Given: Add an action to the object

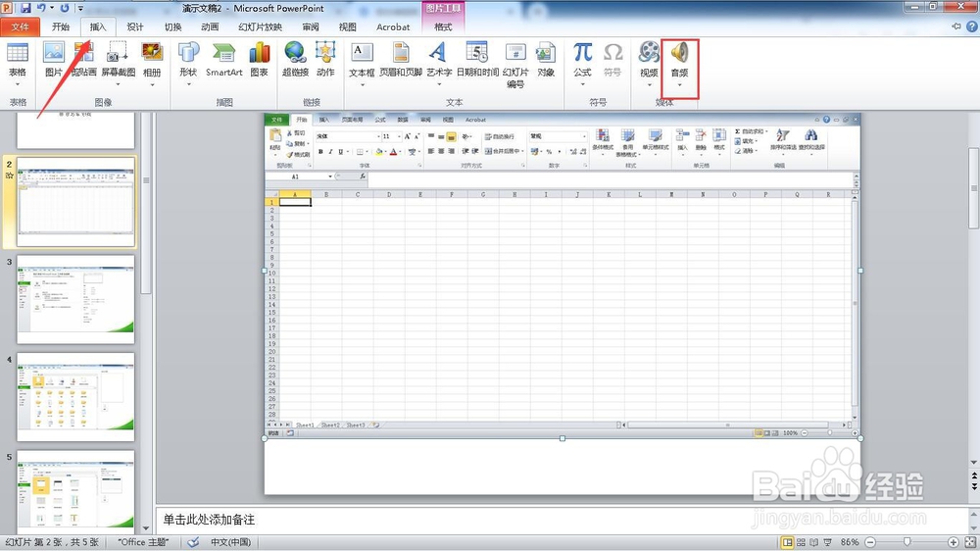Looking at the screenshot, I should (x=325, y=60).
